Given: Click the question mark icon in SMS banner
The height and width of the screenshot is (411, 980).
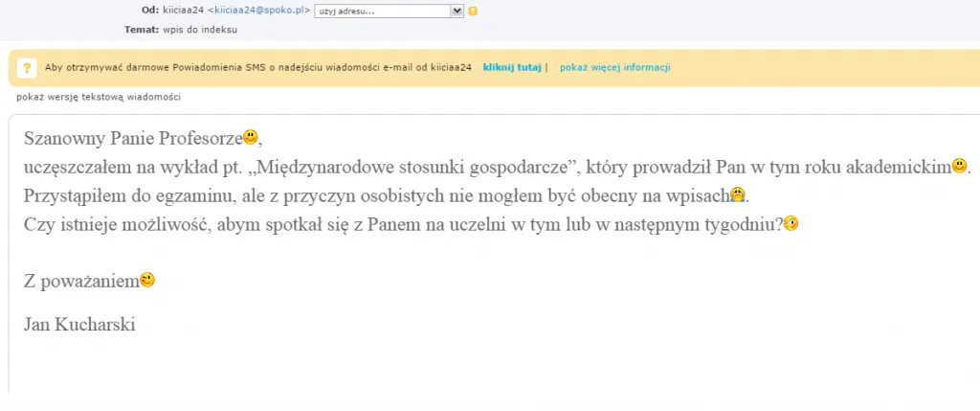Looking at the screenshot, I should pos(27,68).
